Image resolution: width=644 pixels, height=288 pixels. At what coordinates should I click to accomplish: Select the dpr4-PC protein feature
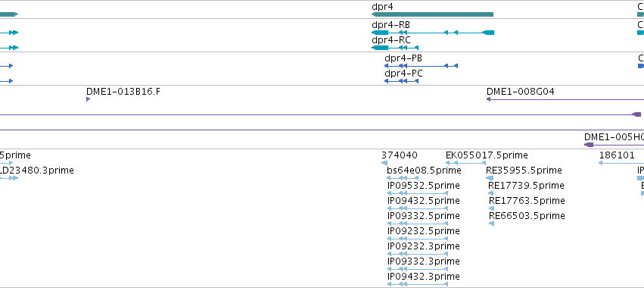(x=401, y=81)
